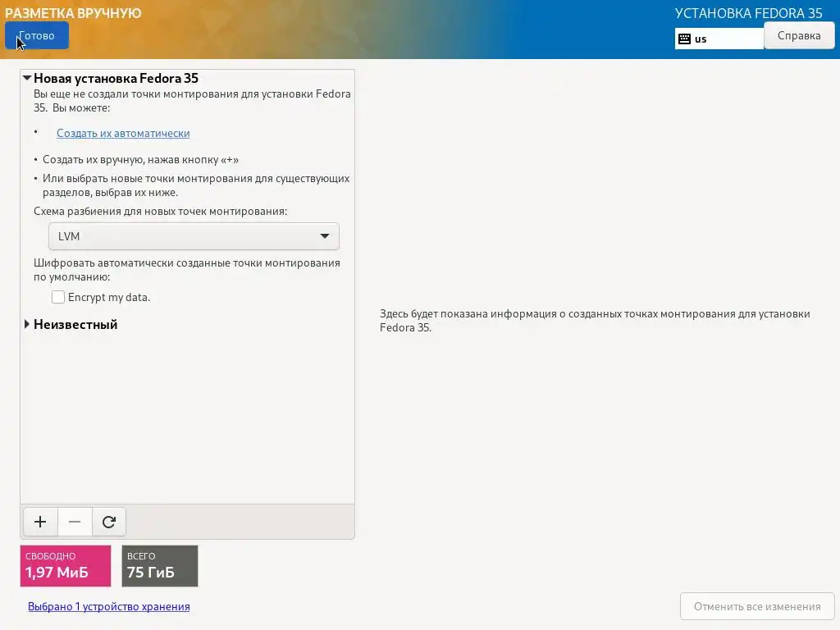Click the plus icon to add mount point
The height and width of the screenshot is (630, 840).
(40, 522)
